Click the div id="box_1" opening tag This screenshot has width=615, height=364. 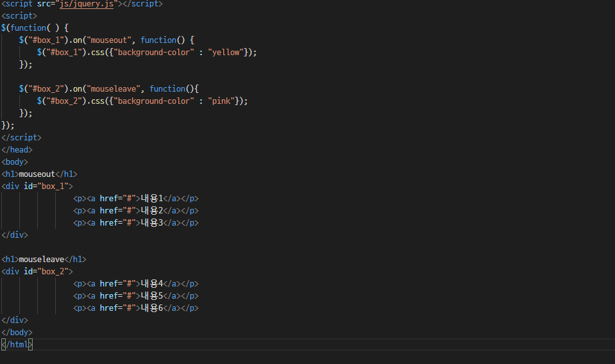[37, 186]
